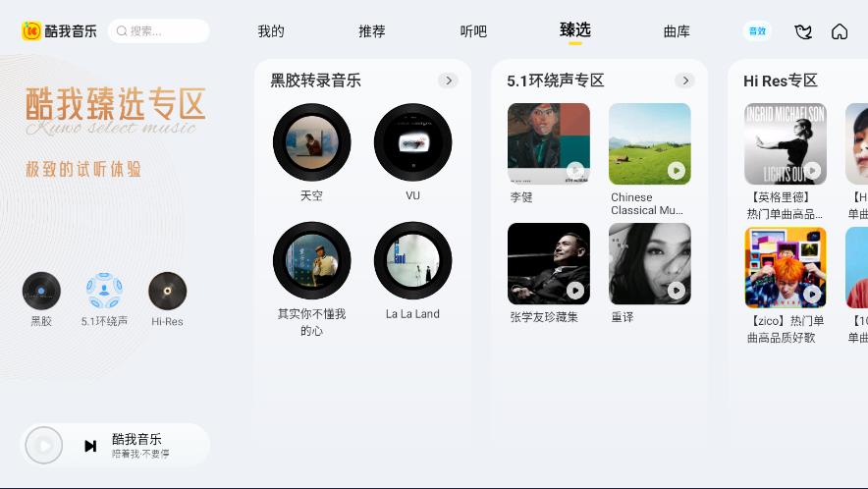
Task: Open the La La Land vinyl album
Action: point(413,260)
